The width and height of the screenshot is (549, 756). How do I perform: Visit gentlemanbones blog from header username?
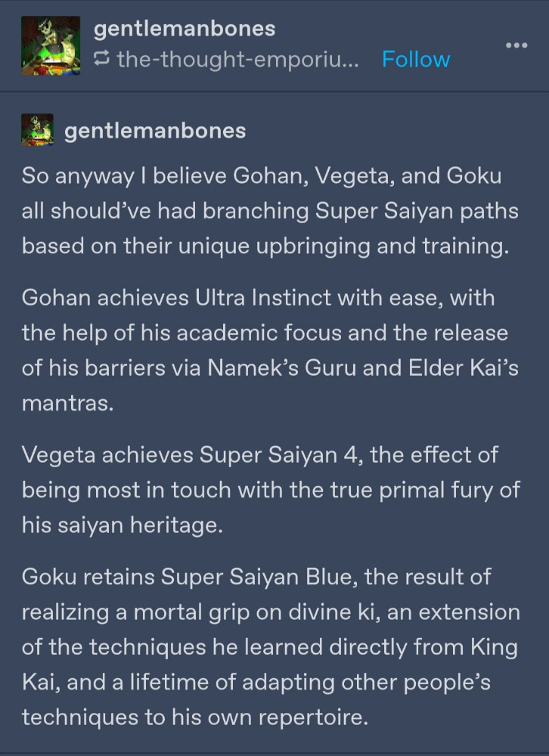[185, 29]
